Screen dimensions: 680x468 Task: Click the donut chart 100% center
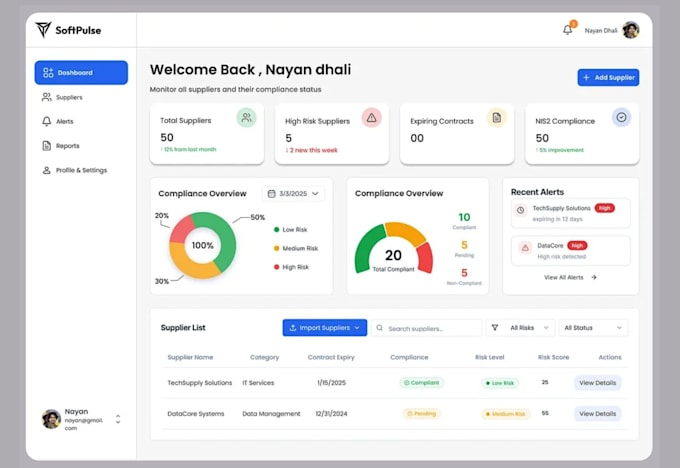(203, 245)
